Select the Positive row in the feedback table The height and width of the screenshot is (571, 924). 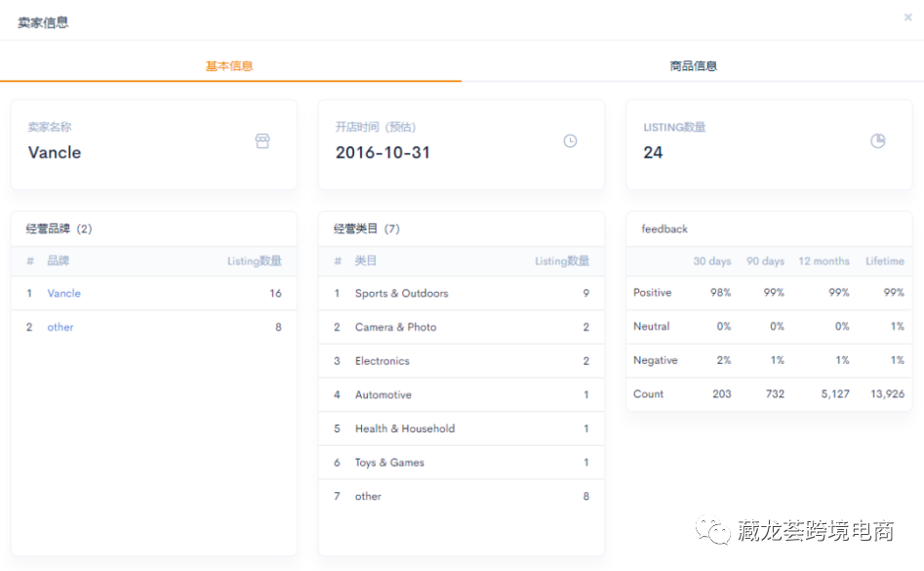[655, 293]
